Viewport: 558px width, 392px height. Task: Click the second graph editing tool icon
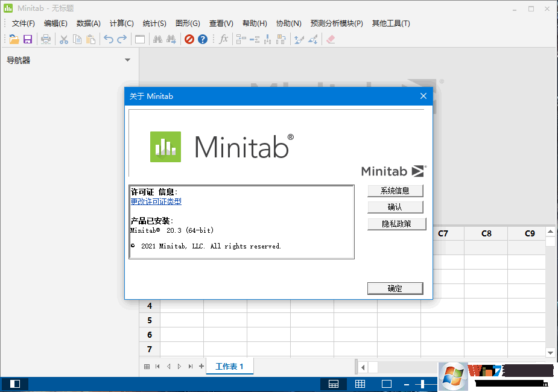pyautogui.click(x=313, y=39)
